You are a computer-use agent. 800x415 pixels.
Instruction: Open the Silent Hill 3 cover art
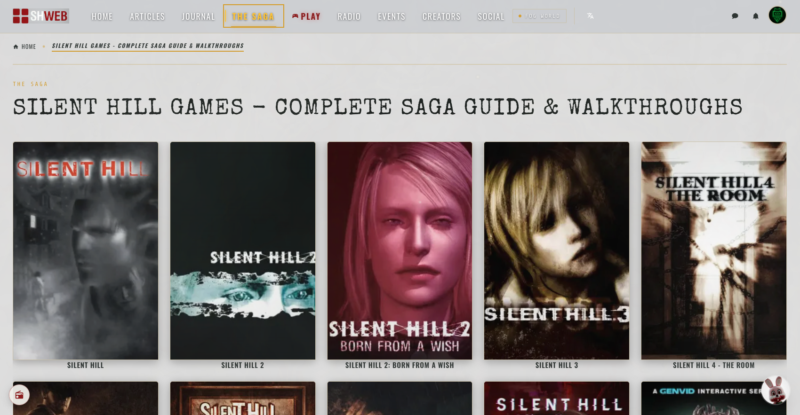[x=557, y=251]
